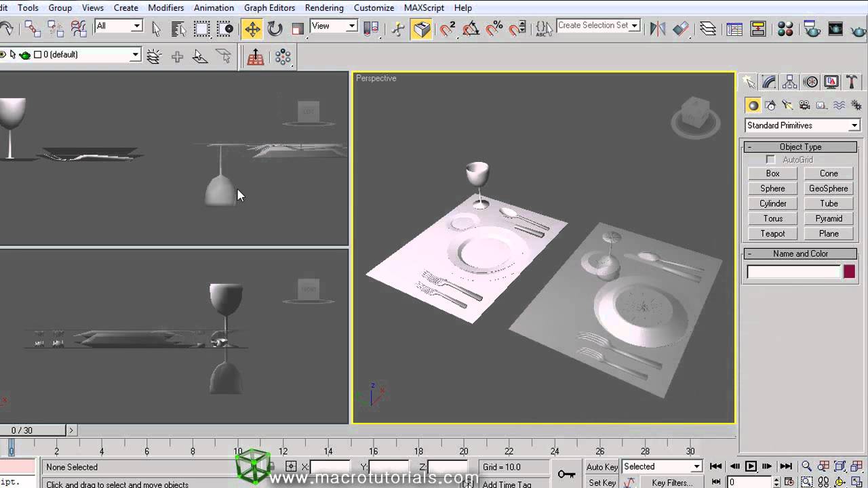The image size is (868, 488).
Task: Open the Animation menu
Action: pyautogui.click(x=214, y=7)
